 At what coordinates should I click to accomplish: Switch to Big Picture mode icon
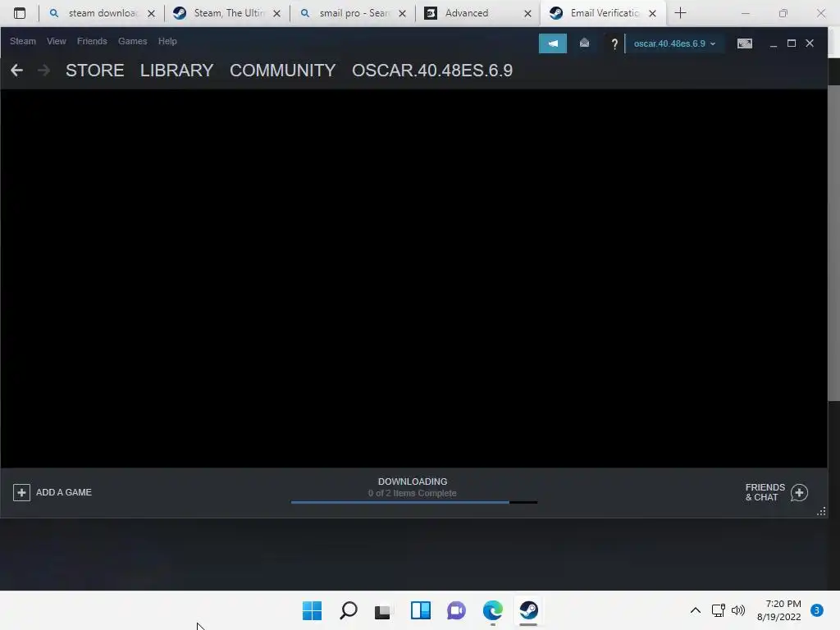745,43
